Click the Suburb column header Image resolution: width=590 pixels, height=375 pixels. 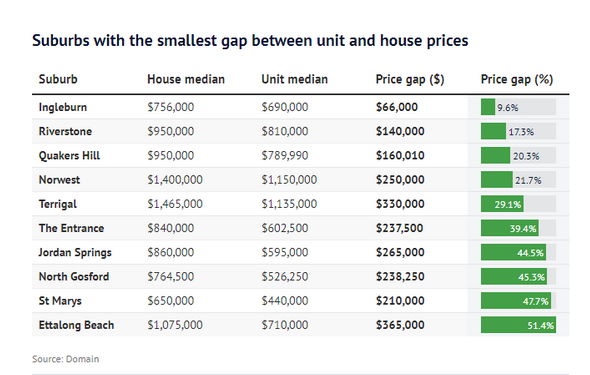click(58, 79)
